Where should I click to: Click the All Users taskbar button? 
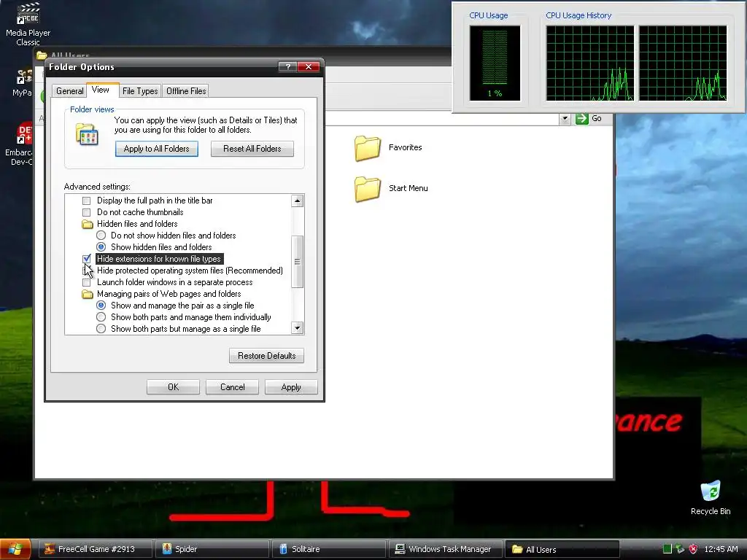(x=562, y=549)
